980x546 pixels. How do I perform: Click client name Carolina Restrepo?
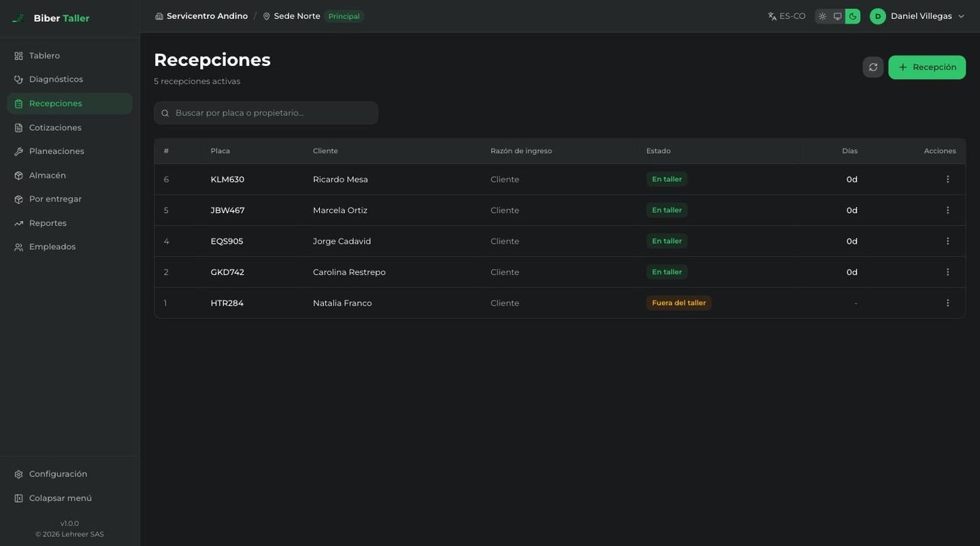click(349, 272)
